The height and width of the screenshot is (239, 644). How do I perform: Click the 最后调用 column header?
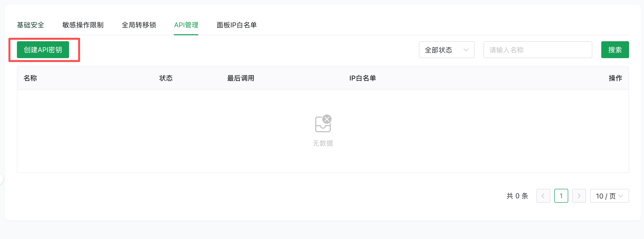241,78
